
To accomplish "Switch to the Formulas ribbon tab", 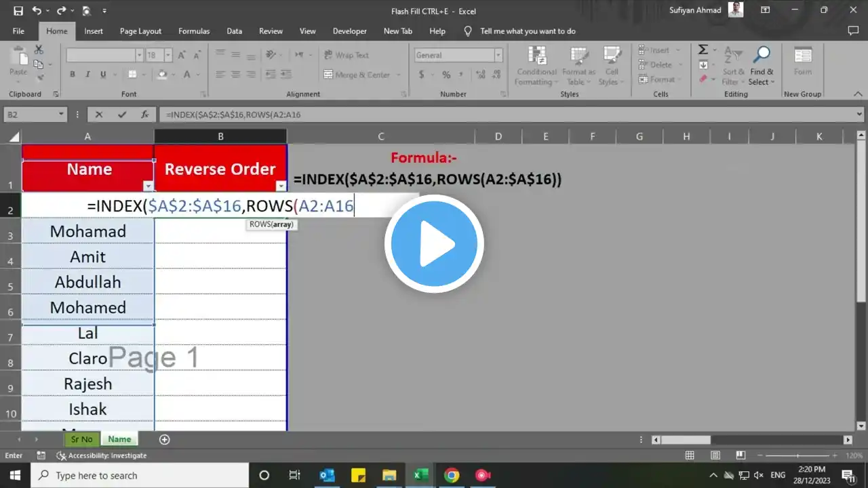I will click(x=194, y=31).
